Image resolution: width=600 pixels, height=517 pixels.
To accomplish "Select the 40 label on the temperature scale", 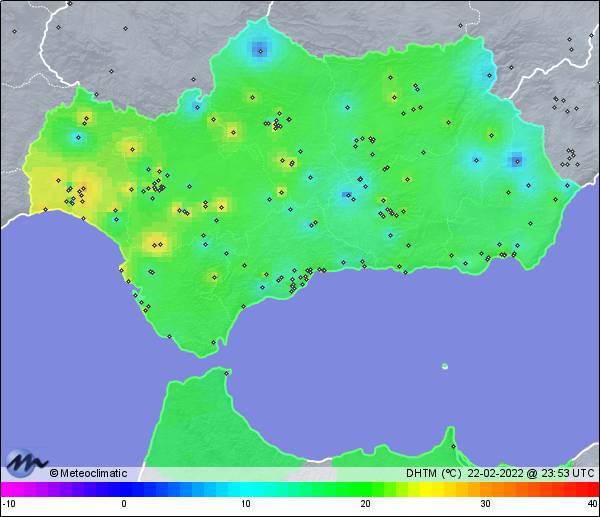I will pos(592,504).
